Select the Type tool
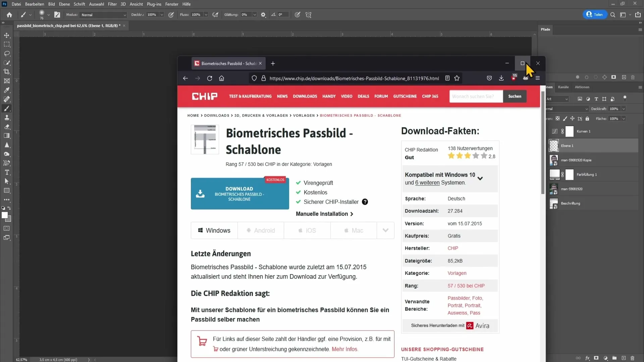 tap(7, 172)
